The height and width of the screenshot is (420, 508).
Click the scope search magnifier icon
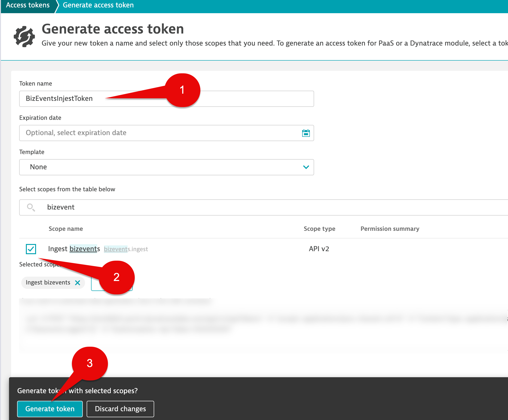(31, 207)
